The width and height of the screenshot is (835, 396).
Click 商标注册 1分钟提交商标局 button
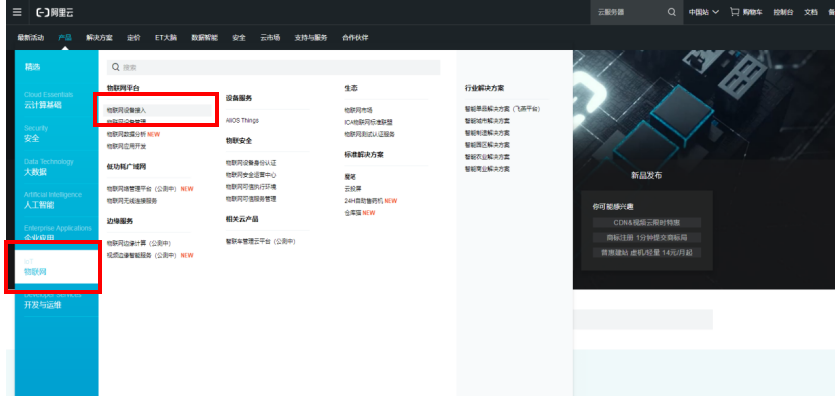(646, 237)
